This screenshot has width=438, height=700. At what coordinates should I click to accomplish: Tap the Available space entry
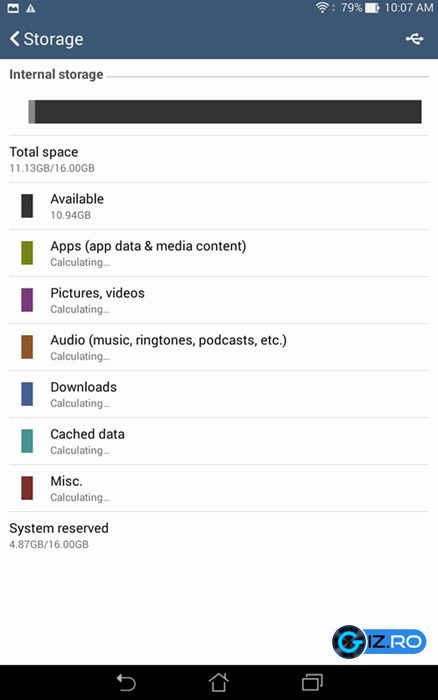(219, 206)
